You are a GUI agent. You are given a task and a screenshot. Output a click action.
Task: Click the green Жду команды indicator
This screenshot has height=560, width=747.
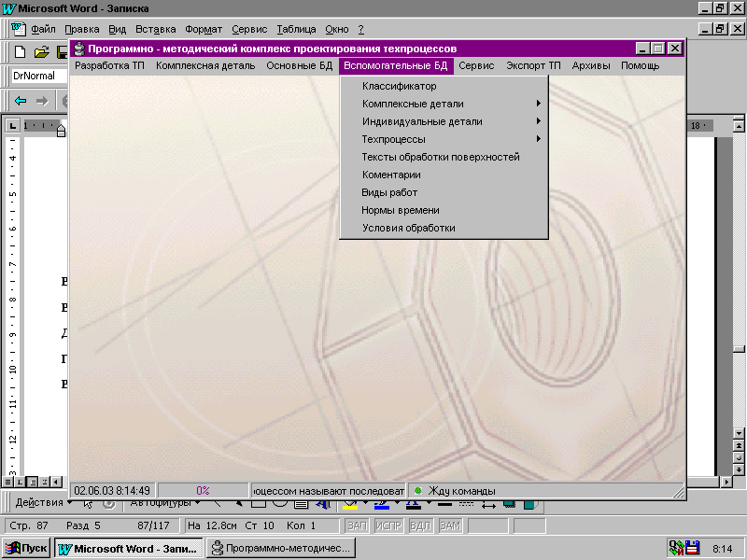418,491
